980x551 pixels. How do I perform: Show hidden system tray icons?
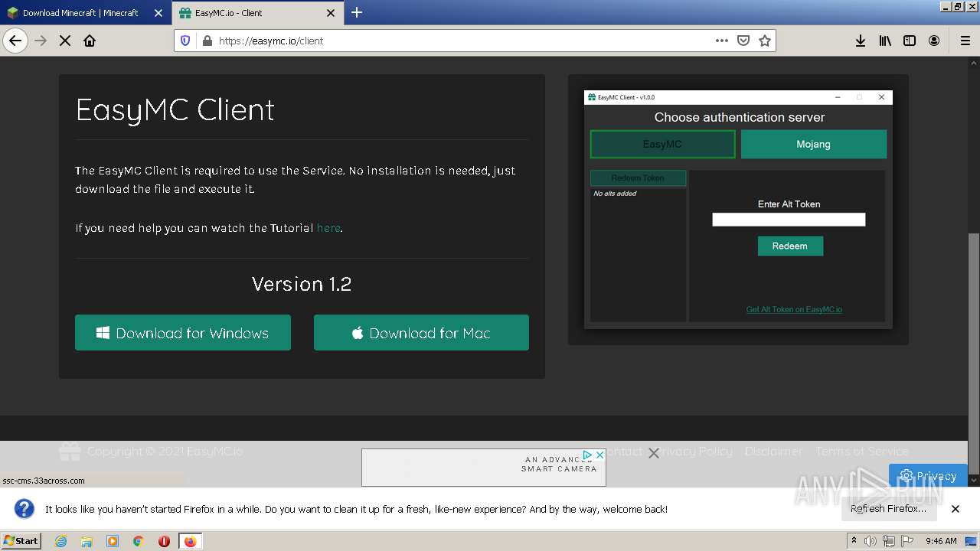pos(854,541)
